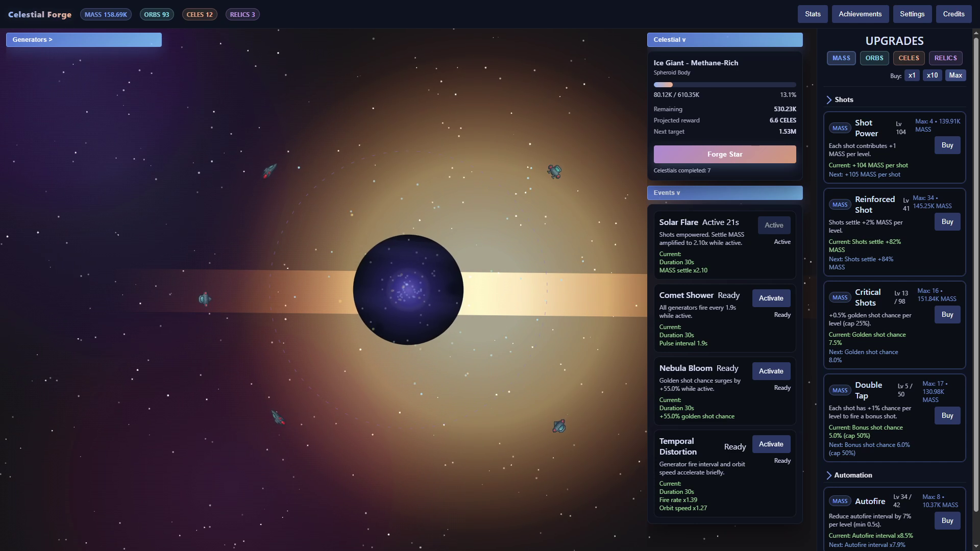Collapse the Celestial panel header
The height and width of the screenshot is (551, 980).
coord(724,40)
